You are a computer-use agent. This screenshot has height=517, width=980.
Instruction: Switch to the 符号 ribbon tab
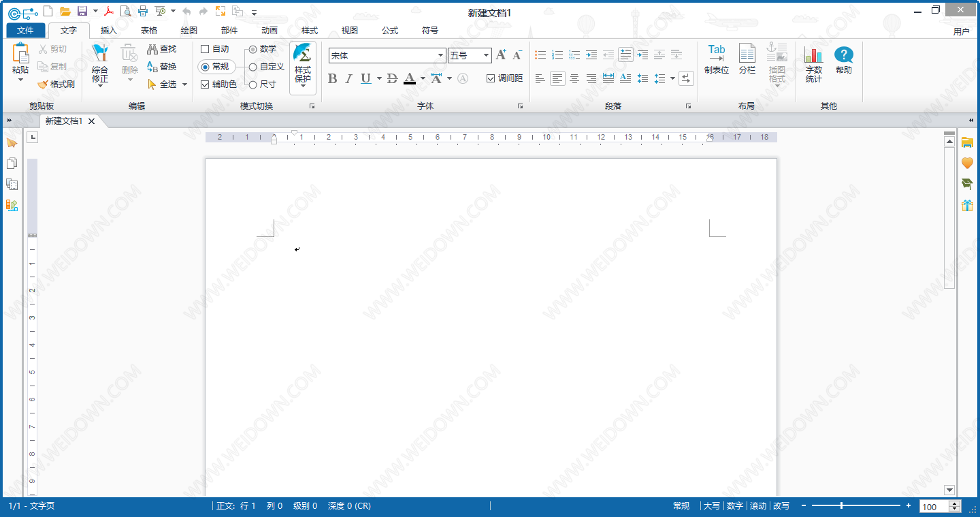430,31
